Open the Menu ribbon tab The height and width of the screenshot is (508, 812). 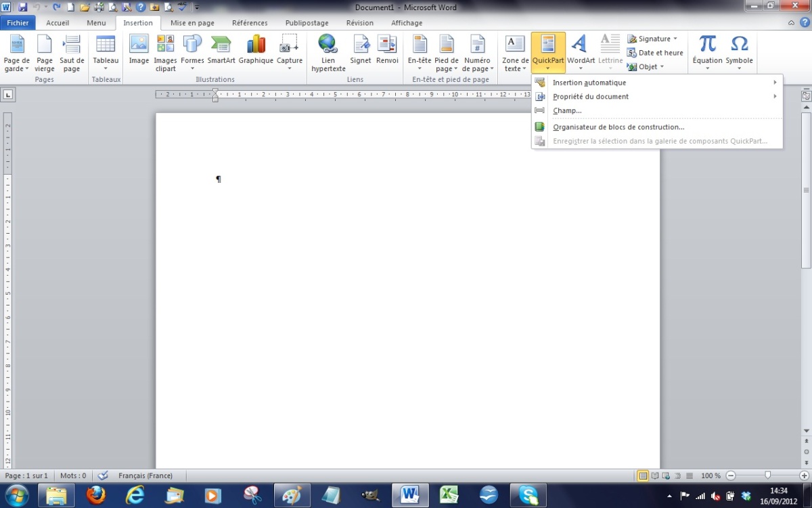click(x=96, y=23)
